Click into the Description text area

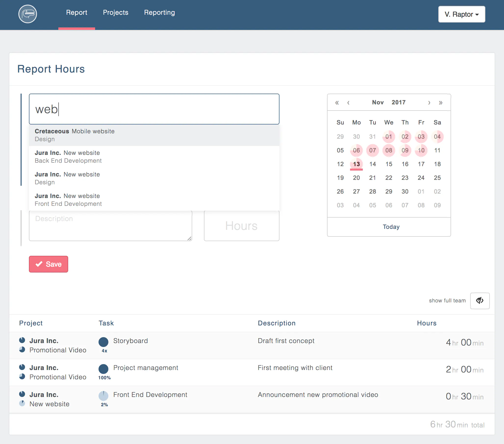(111, 226)
